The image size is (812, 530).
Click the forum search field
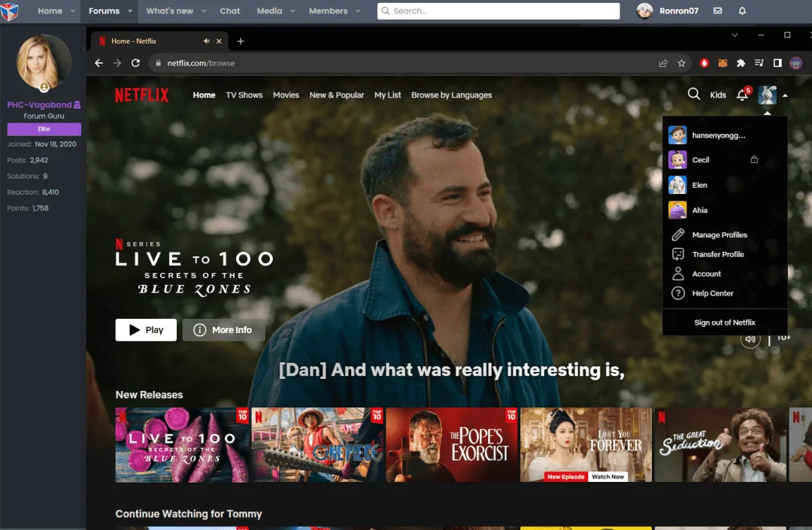coord(498,11)
